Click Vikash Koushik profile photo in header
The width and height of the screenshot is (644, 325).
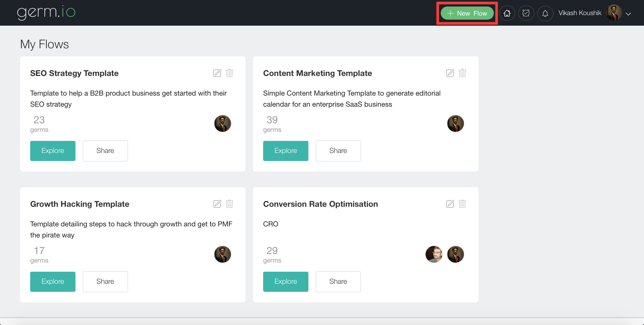(614, 13)
